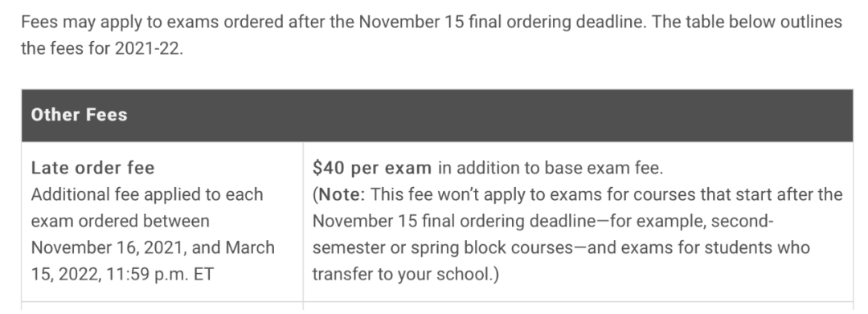The width and height of the screenshot is (868, 314).
Task: Click 'semester or spring block courses' text
Action: click(443, 247)
